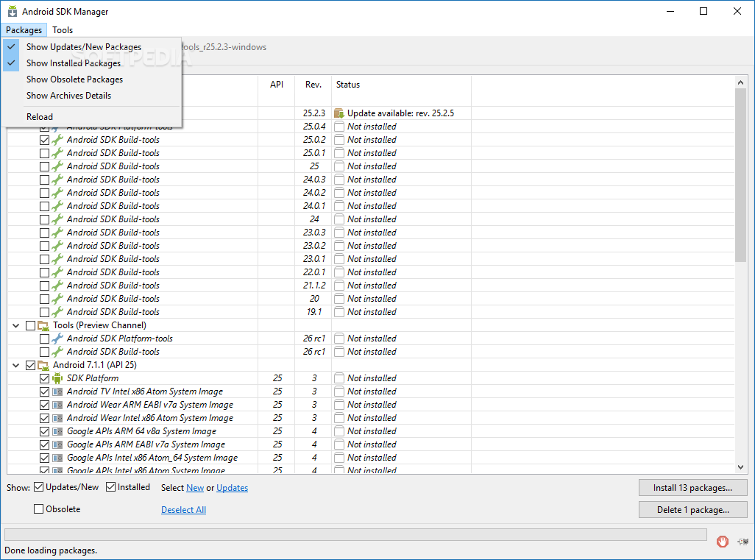Click wrench icon of Build-tools rev 21.1.2

57,286
